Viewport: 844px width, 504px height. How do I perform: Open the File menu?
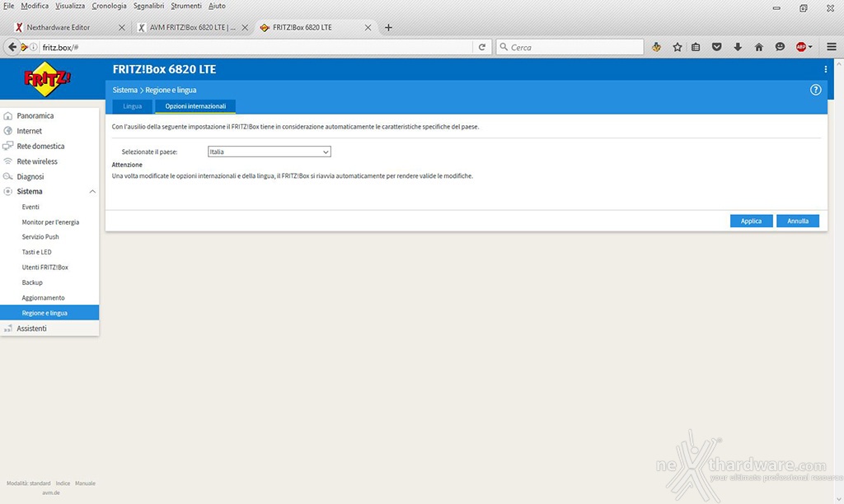pyautogui.click(x=8, y=6)
